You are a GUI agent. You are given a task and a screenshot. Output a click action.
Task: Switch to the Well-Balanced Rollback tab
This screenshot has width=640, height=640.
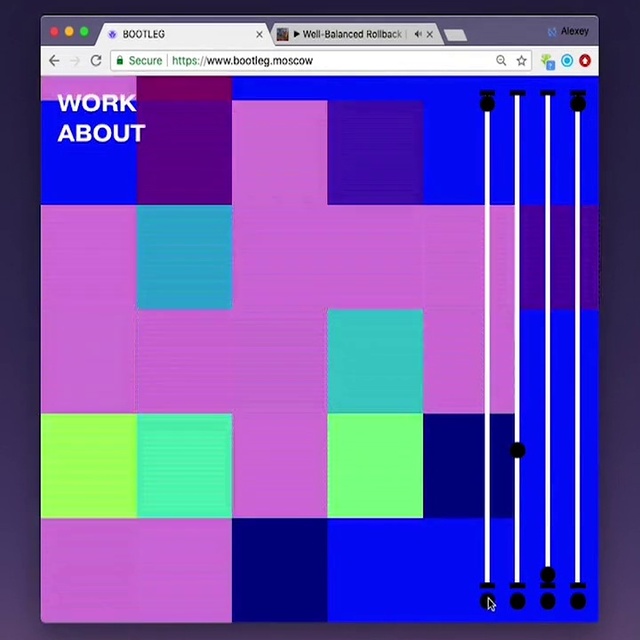click(x=355, y=34)
